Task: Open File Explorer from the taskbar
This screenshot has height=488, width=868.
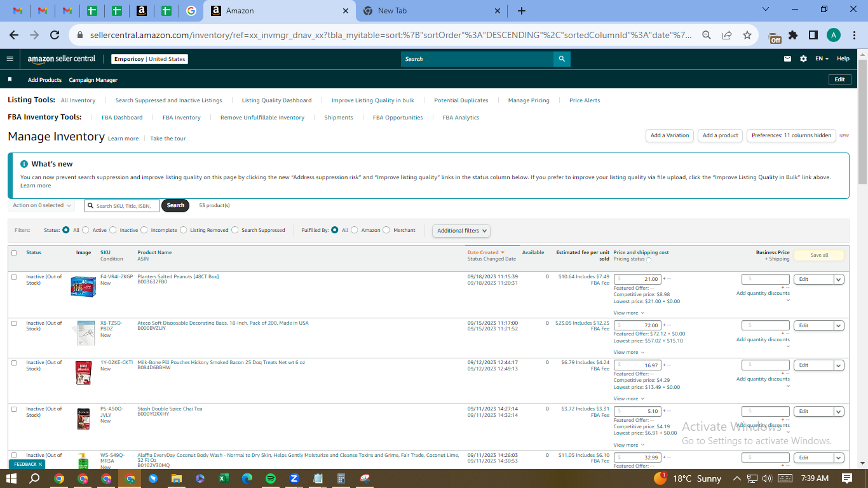Action: point(177,478)
